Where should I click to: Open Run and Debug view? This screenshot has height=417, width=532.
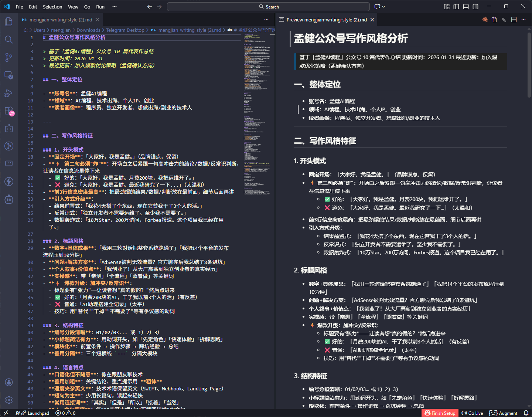tap(9, 93)
